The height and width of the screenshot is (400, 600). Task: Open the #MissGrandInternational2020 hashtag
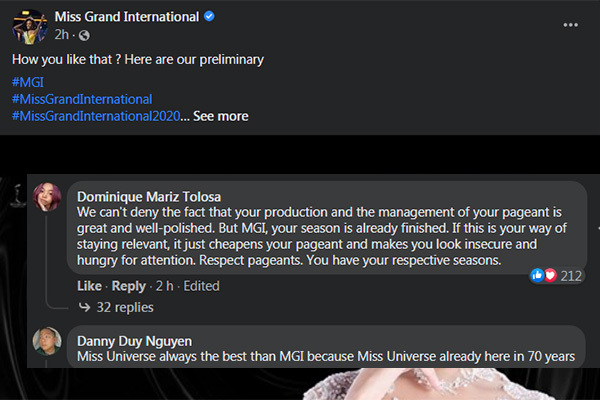(x=96, y=116)
